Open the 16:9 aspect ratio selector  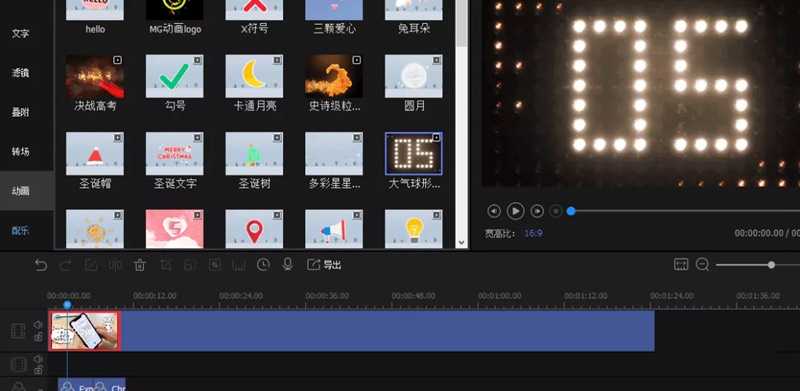[534, 233]
